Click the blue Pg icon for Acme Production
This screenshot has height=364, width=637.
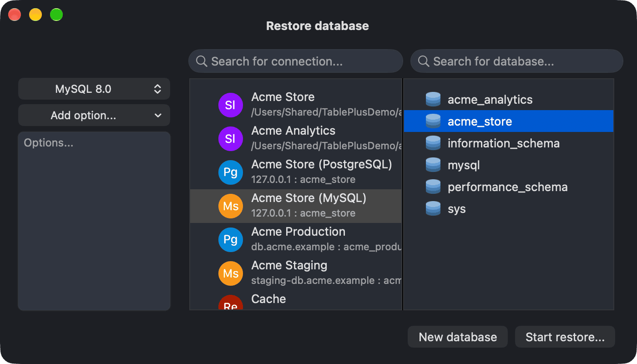pyautogui.click(x=230, y=240)
